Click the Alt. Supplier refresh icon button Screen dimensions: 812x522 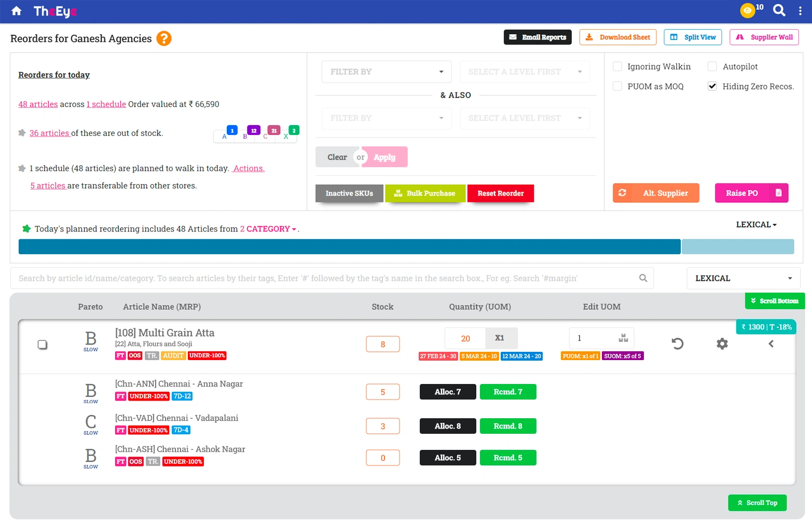click(622, 193)
